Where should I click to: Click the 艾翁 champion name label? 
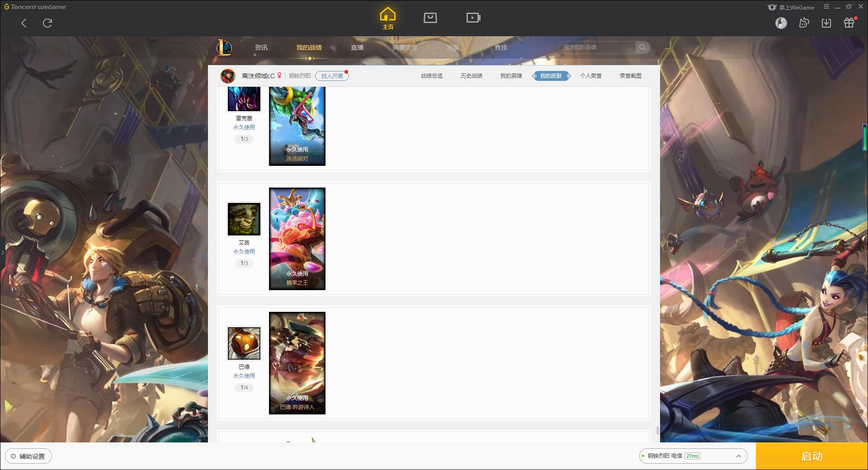(x=244, y=243)
